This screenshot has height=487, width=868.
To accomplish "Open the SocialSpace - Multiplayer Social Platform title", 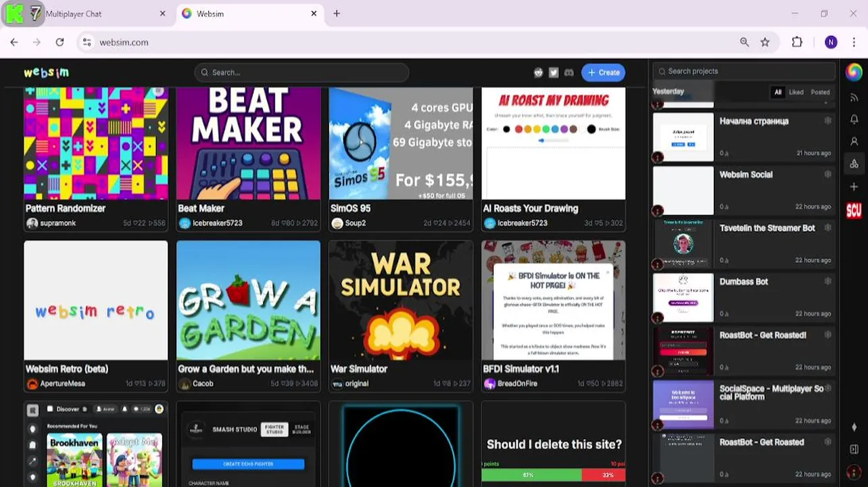I will [x=771, y=392].
